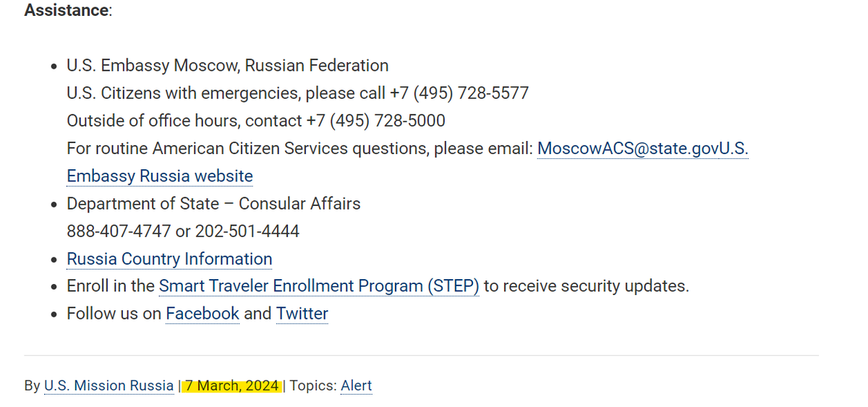Open the MoscowACS@state.gov email link

[x=628, y=149]
